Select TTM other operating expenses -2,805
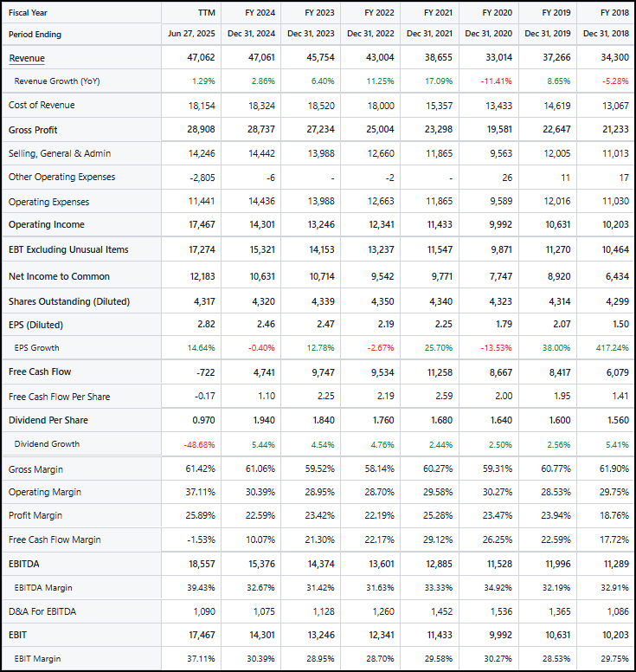636x672 pixels. [202, 178]
